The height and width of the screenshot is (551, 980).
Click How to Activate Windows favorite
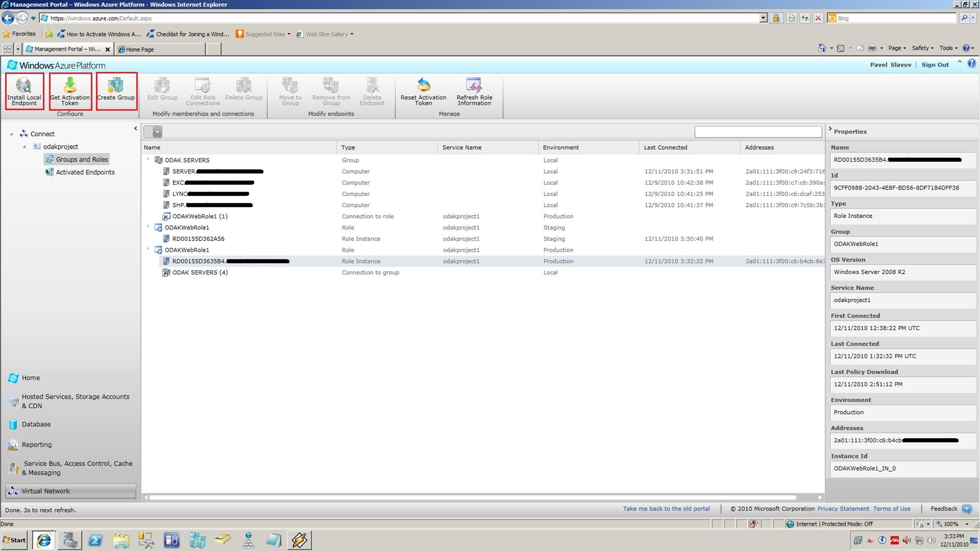[x=99, y=34]
